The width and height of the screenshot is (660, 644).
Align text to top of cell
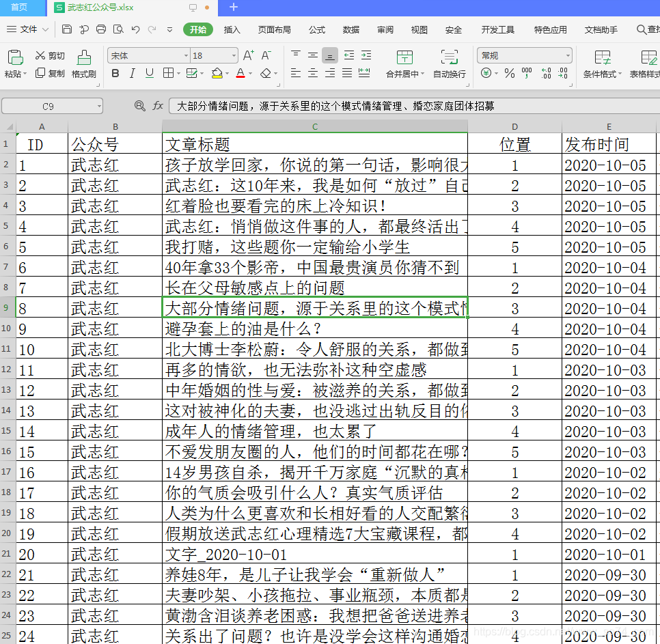coord(296,55)
